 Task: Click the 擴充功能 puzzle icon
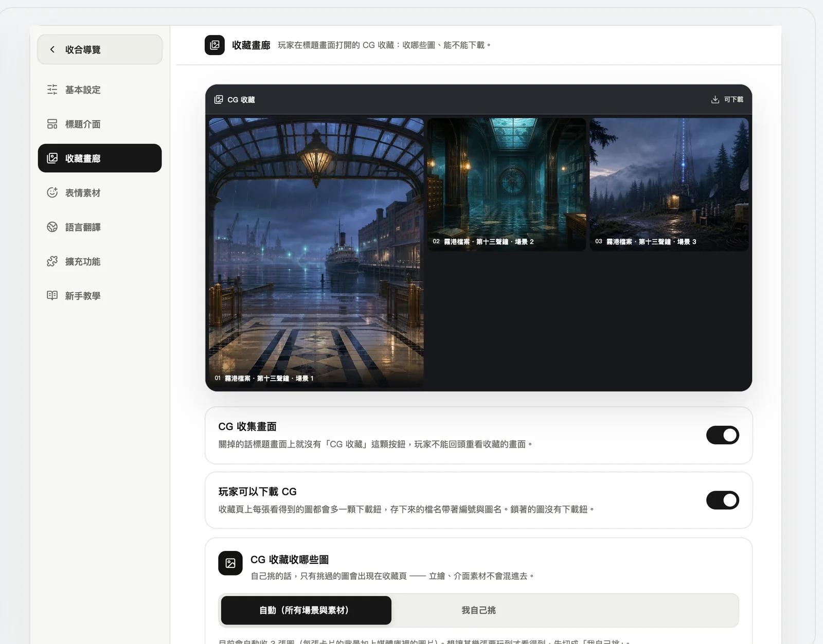pos(52,261)
